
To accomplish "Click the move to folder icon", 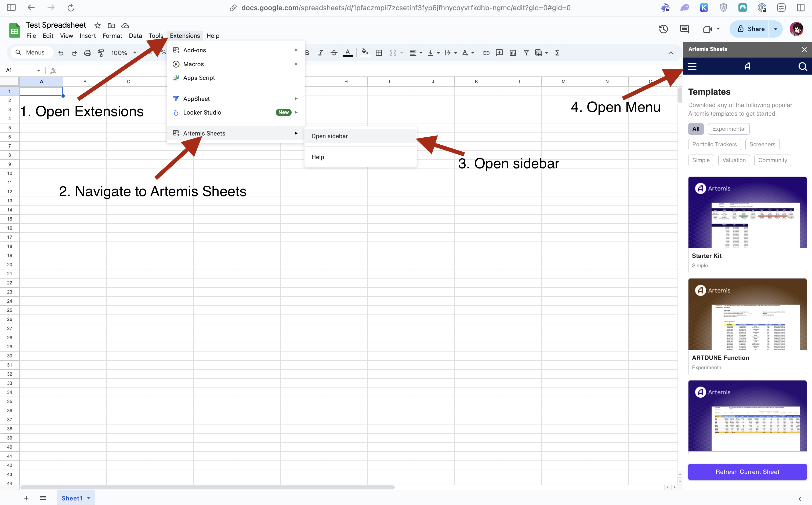I will point(111,25).
